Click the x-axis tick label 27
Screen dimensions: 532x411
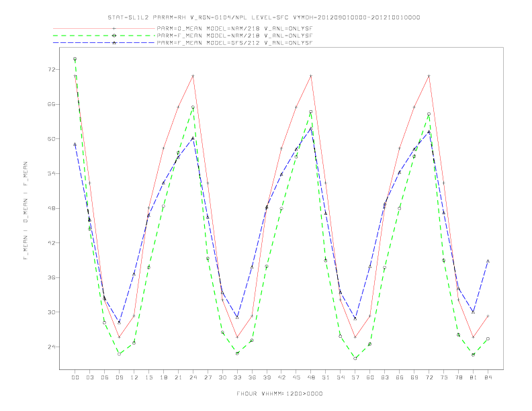coord(208,377)
